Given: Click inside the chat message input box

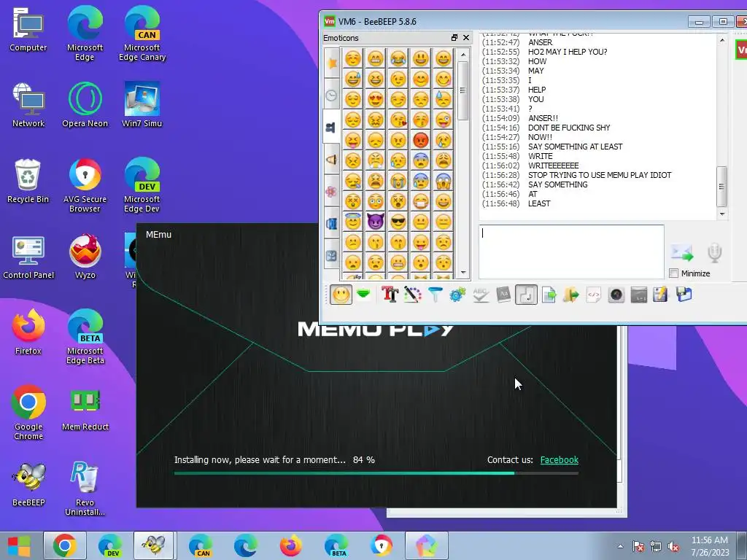Looking at the screenshot, I should (571, 252).
